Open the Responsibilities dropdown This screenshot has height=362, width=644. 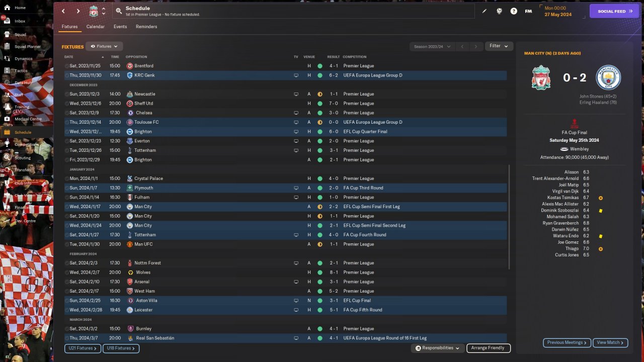click(438, 348)
